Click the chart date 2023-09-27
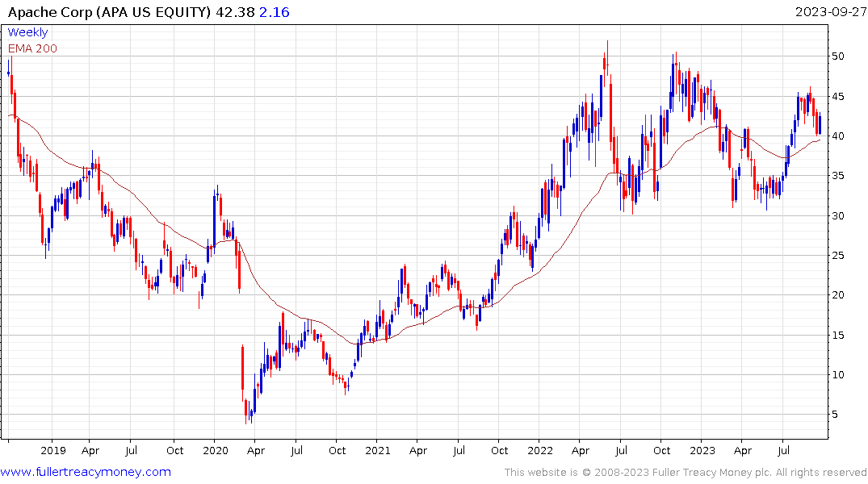 click(x=830, y=12)
